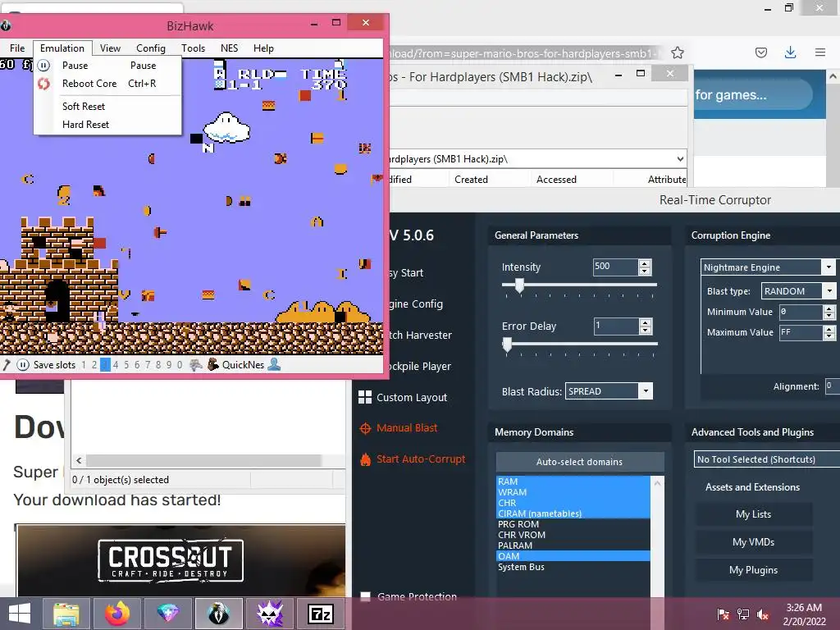Click the Manual Blast link
The height and width of the screenshot is (630, 840).
coord(407,427)
